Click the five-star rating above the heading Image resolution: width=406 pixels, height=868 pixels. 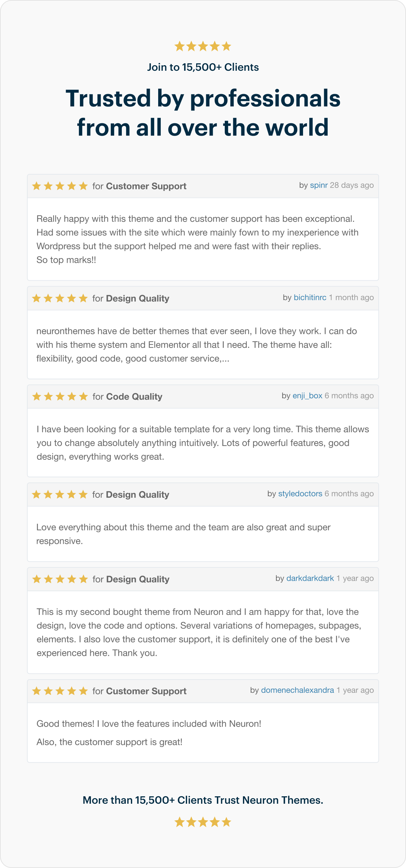pyautogui.click(x=203, y=46)
